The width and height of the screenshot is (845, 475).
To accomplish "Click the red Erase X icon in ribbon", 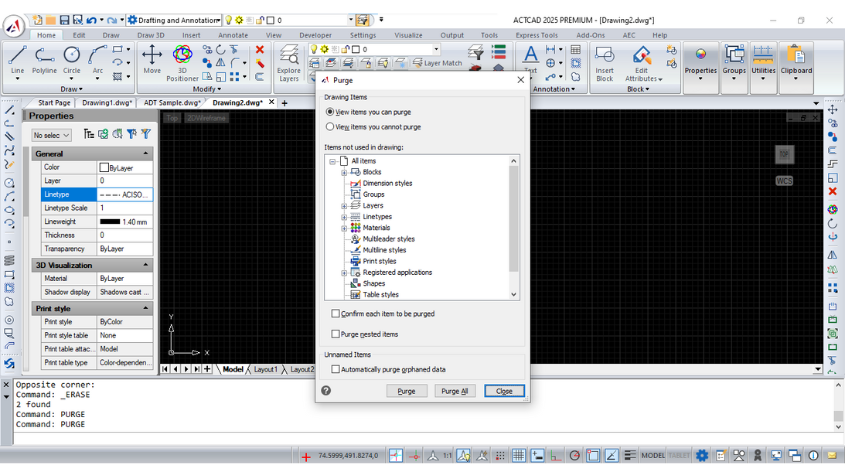I will click(260, 50).
